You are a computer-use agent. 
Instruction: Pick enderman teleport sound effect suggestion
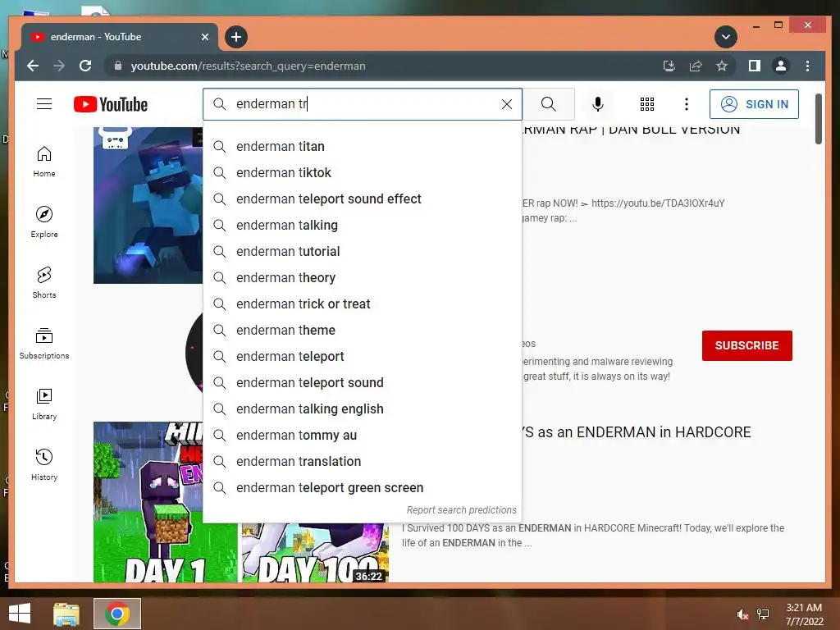tap(362, 199)
